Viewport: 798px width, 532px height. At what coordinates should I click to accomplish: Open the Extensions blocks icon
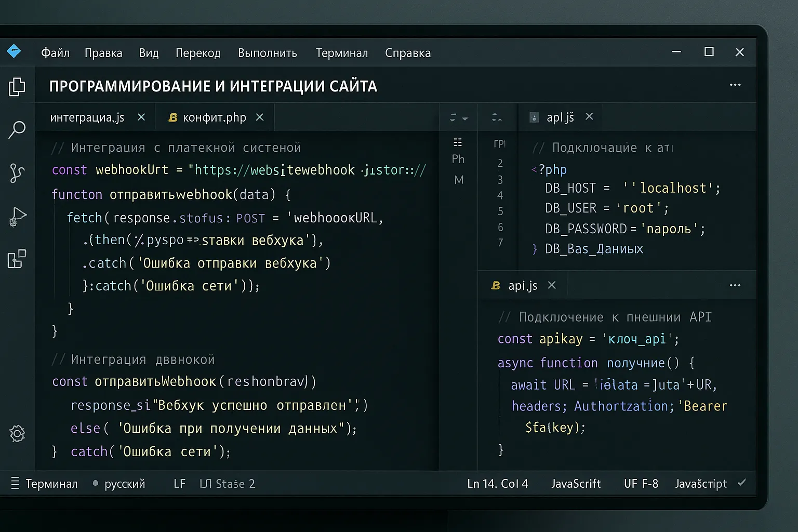[x=17, y=259]
